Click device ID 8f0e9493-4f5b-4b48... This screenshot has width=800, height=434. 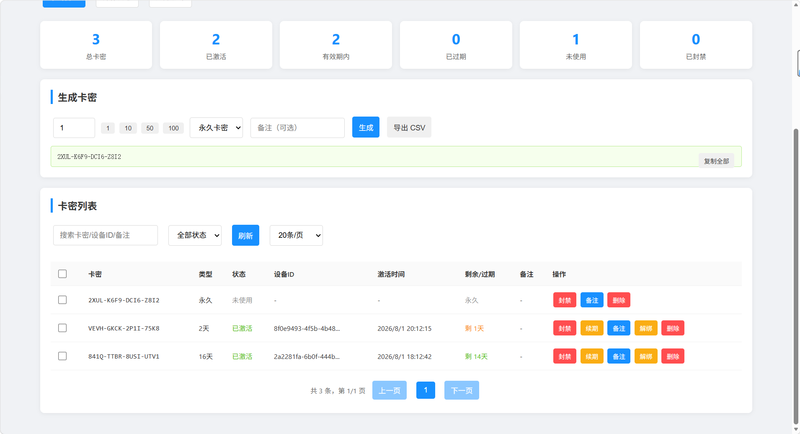307,328
